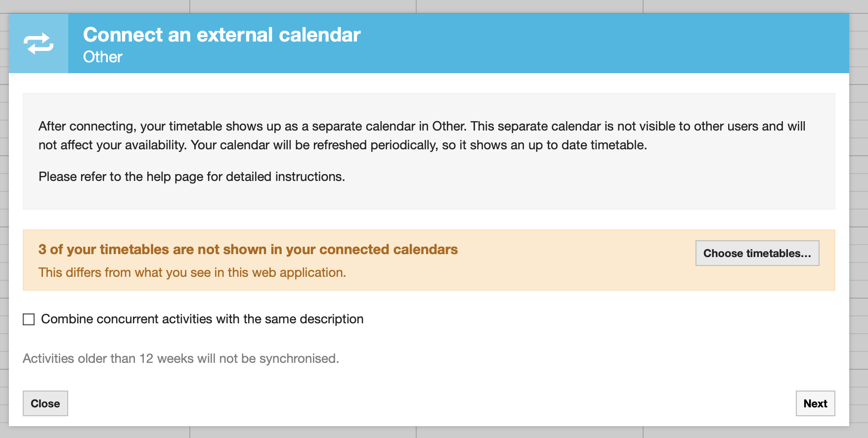Image resolution: width=868 pixels, height=438 pixels.
Task: Close the external calendar dialog
Action: point(45,403)
